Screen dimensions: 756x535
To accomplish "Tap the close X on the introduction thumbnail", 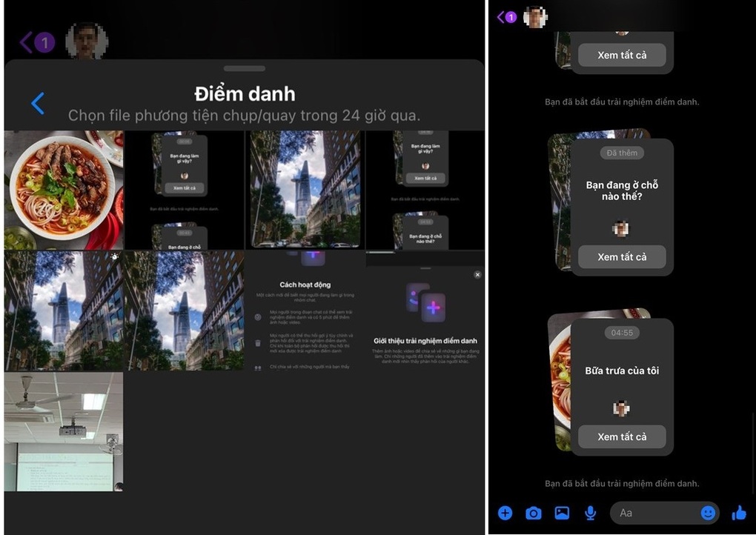I will click(x=477, y=275).
